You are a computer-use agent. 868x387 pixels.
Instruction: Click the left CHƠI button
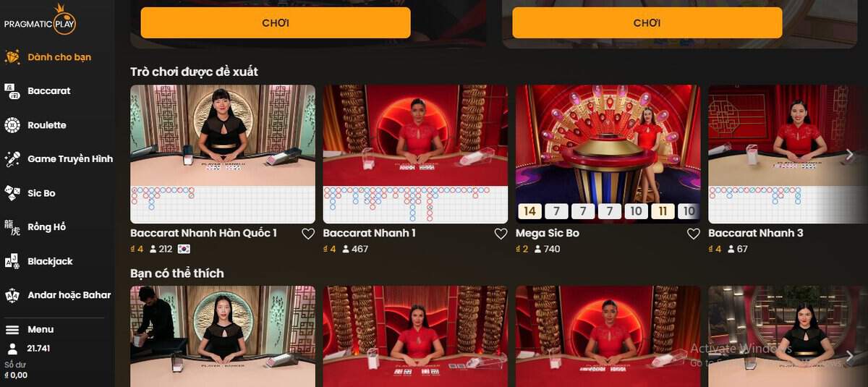click(x=276, y=23)
